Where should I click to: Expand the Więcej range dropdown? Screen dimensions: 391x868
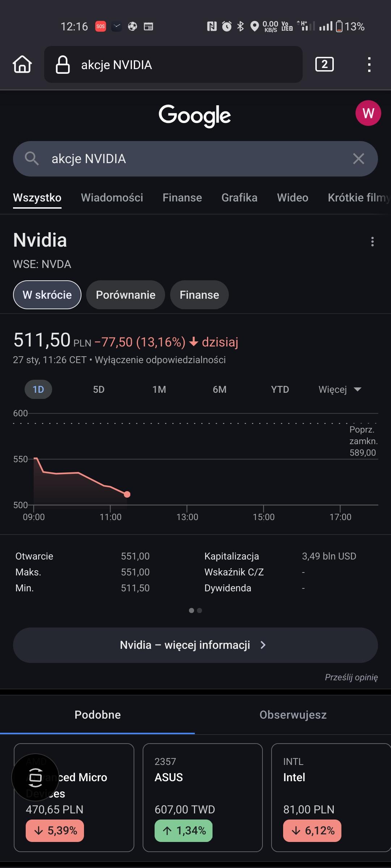[340, 390]
